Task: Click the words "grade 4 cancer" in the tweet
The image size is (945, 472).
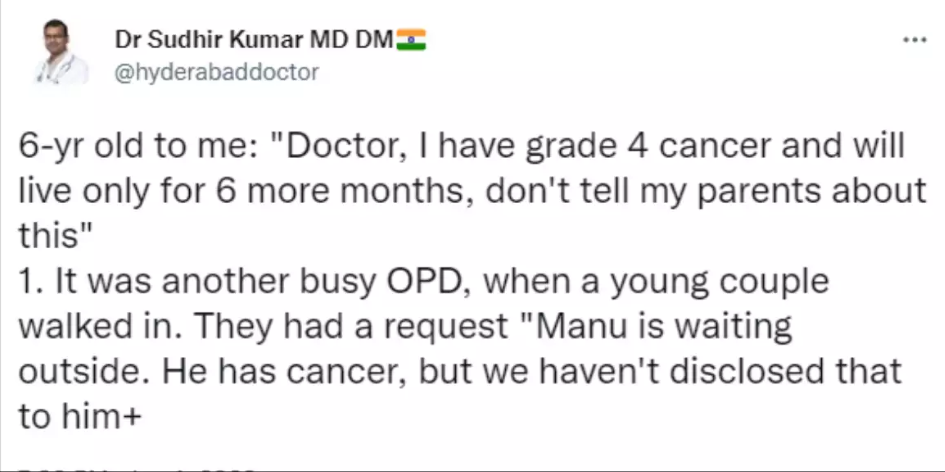Action: pos(630,148)
